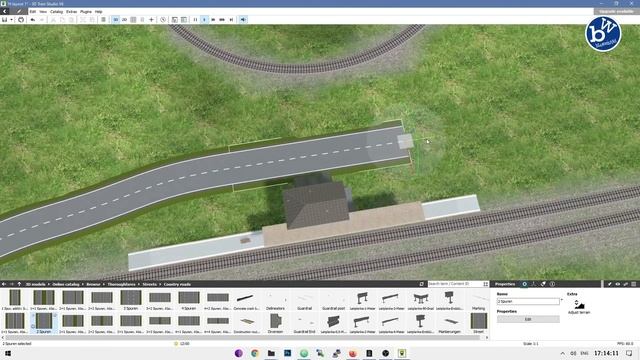This screenshot has height=360, width=640.
Task: Click the undo arrow in the toolbar
Action: (x=33, y=20)
